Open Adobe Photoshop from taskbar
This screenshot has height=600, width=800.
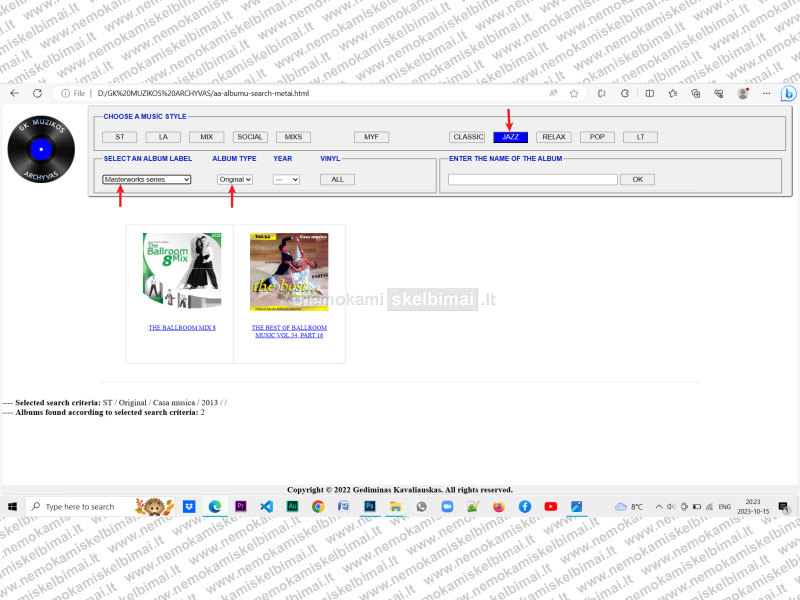[370, 506]
